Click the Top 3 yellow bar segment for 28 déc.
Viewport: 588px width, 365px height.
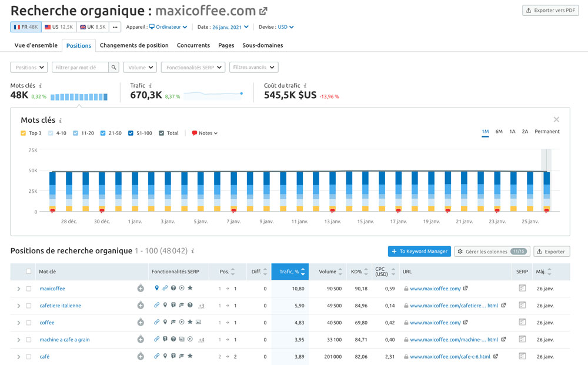tap(69, 209)
